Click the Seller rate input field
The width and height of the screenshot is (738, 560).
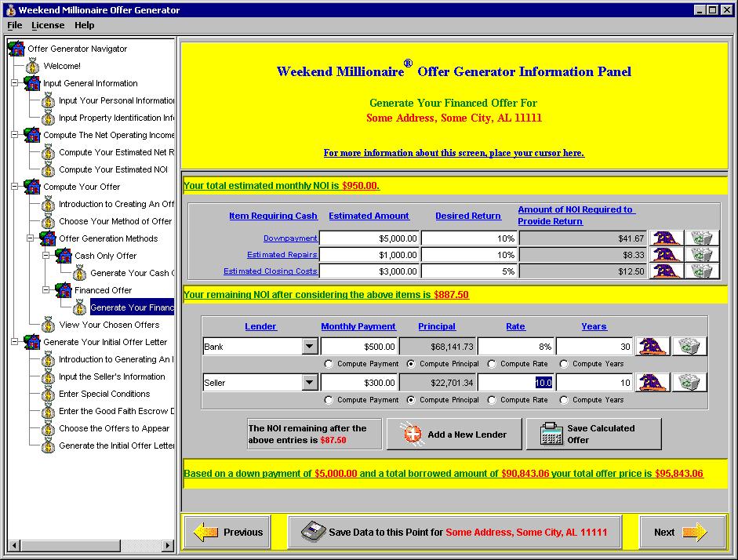pyautogui.click(x=516, y=383)
